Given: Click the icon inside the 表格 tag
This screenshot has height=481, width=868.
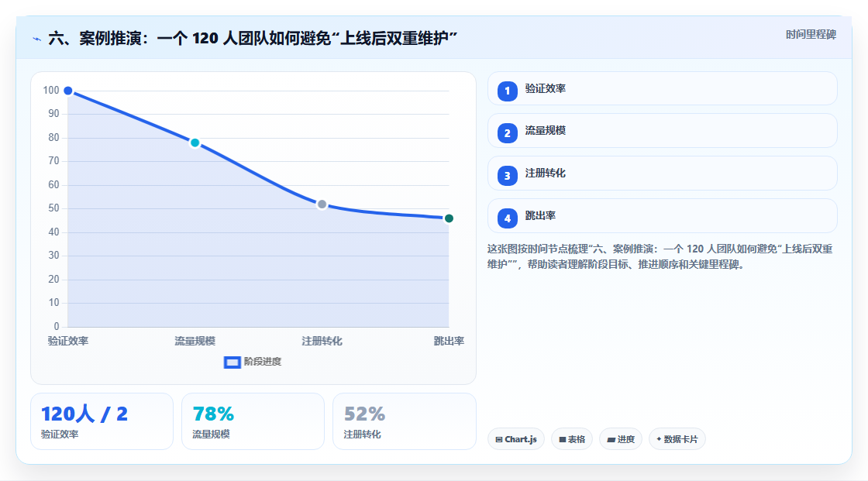Looking at the screenshot, I should pyautogui.click(x=563, y=439).
